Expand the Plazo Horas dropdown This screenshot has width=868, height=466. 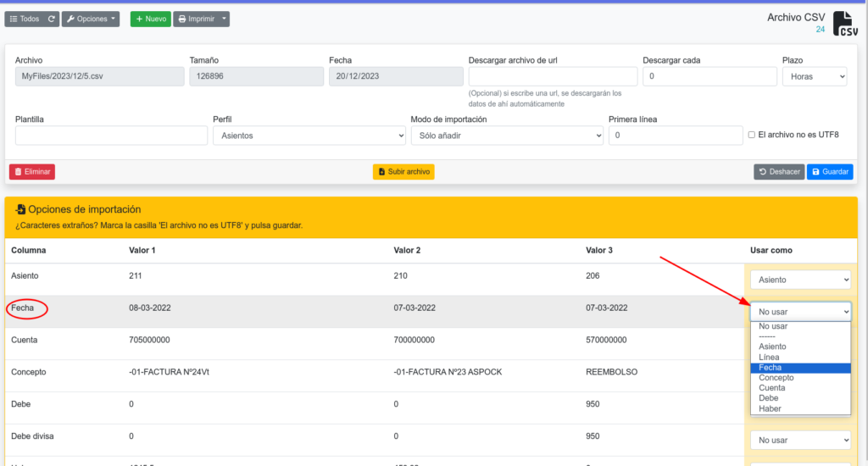(x=814, y=76)
